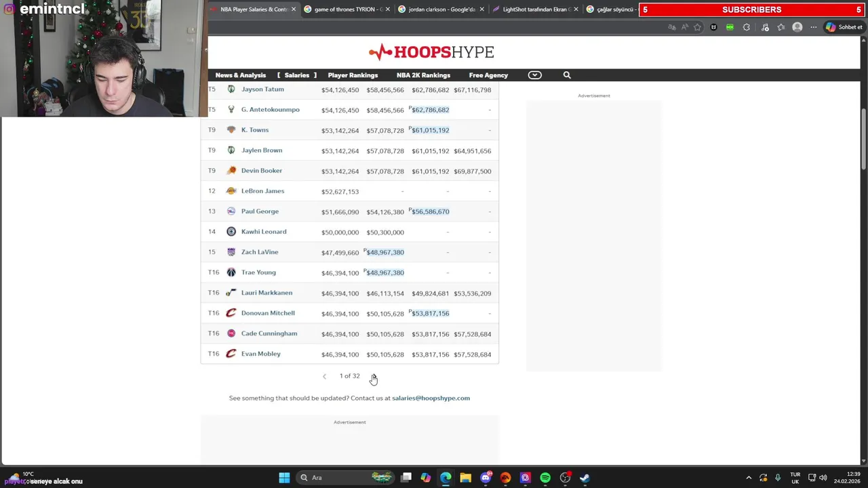Go to next page of salary table
This screenshot has width=868, height=488.
pos(374,376)
